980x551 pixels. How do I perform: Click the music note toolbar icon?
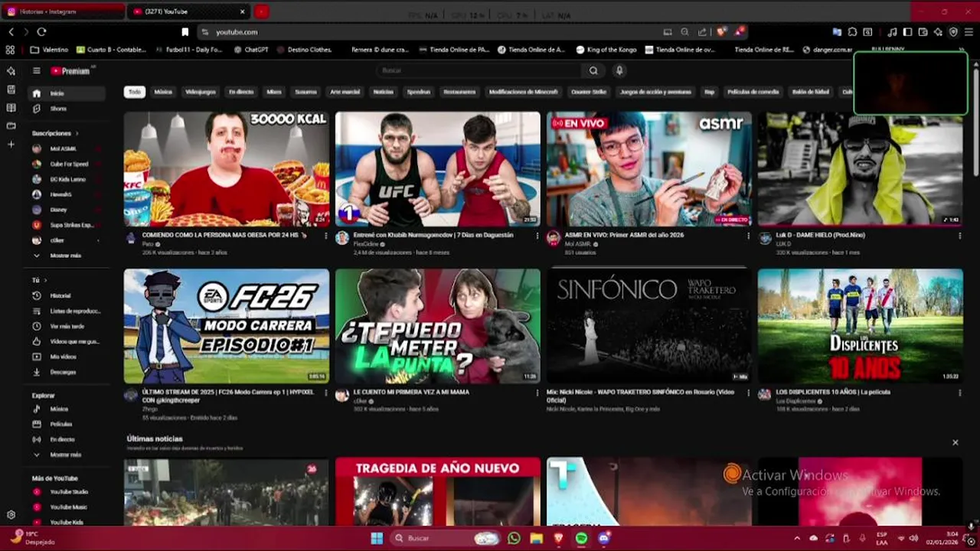pyautogui.click(x=892, y=32)
